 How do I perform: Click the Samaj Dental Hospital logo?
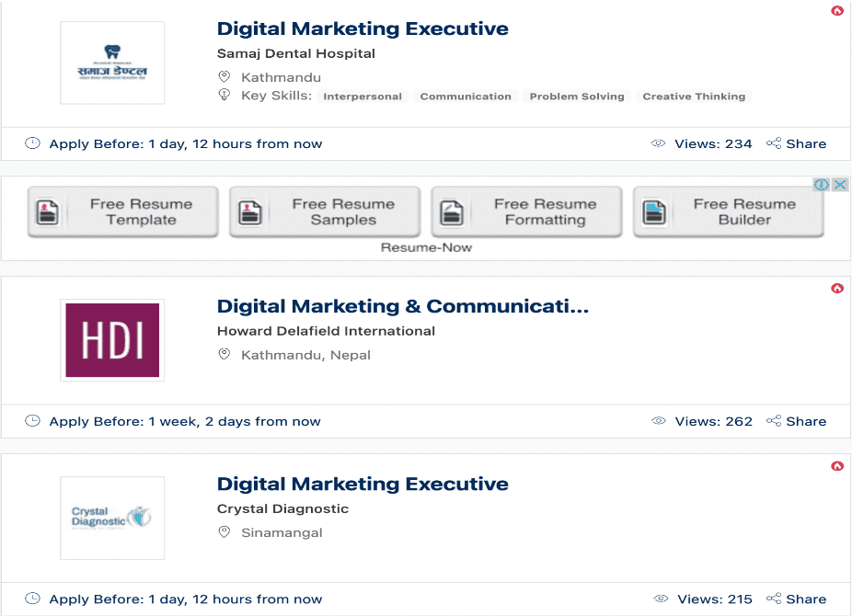pos(111,62)
